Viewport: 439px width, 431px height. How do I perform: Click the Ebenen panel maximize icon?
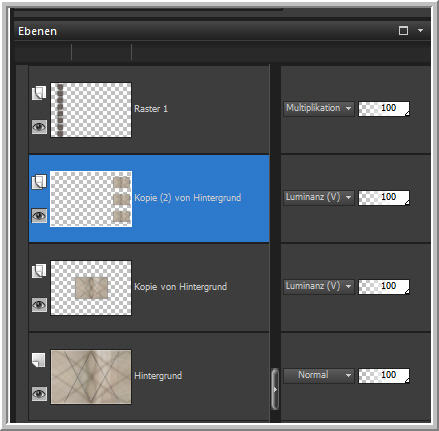[x=403, y=31]
